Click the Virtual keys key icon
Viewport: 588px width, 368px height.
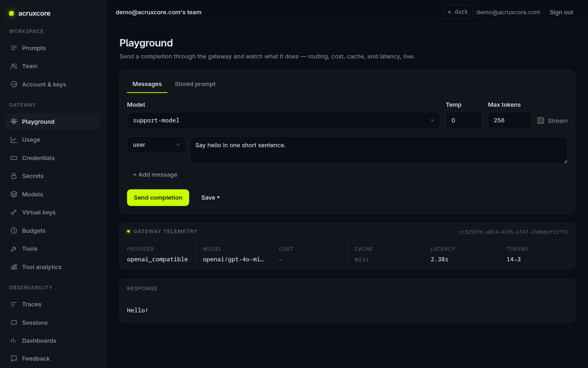coord(14,212)
